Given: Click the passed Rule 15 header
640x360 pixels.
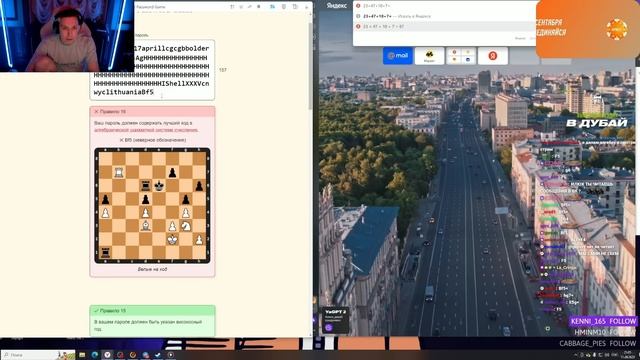Looking at the screenshot, I should point(152,311).
